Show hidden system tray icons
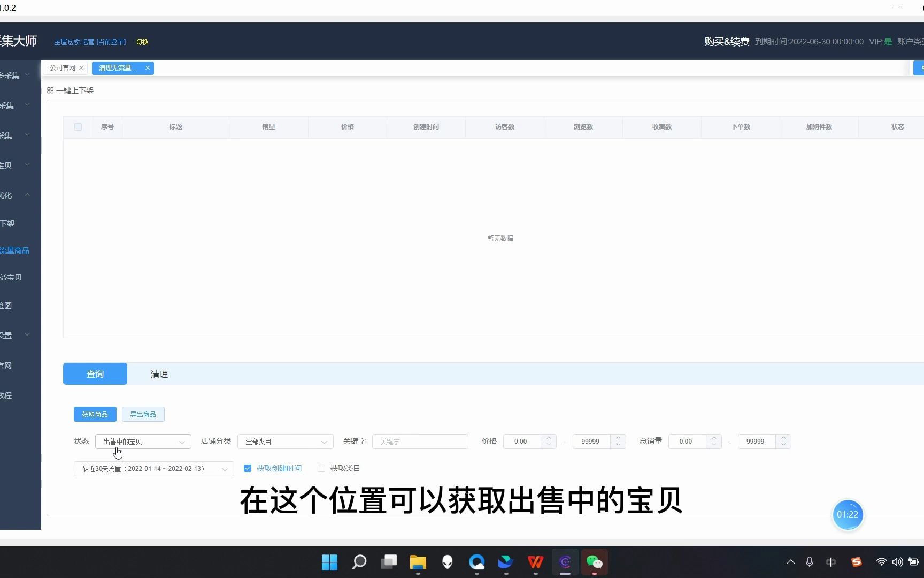This screenshot has height=578, width=924. [x=791, y=562]
